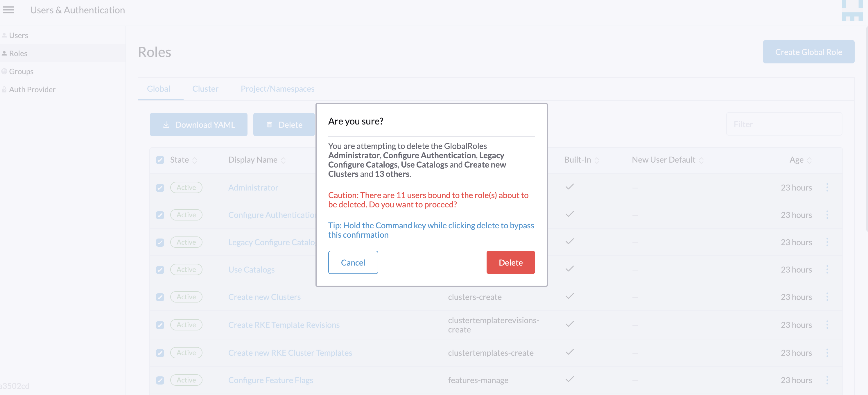
Task: Open Groups via its globe icon
Action: click(4, 71)
